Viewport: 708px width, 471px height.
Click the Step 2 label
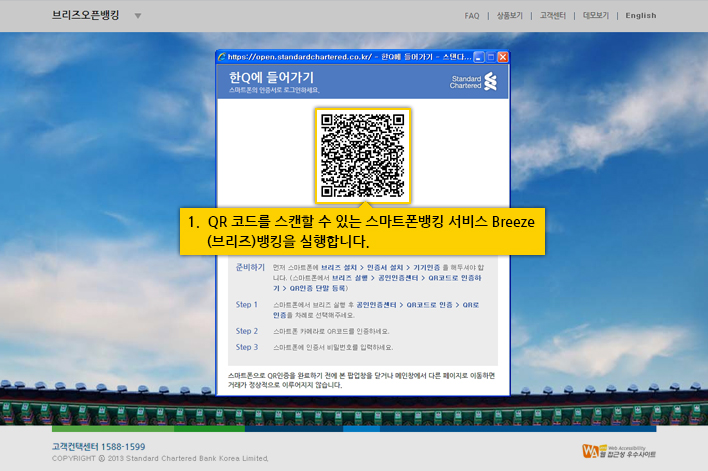coord(247,331)
